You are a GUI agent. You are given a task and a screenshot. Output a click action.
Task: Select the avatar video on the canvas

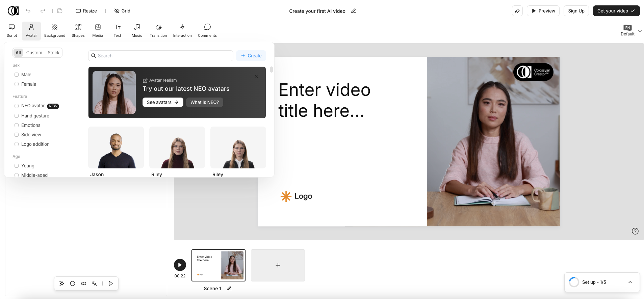click(x=493, y=141)
